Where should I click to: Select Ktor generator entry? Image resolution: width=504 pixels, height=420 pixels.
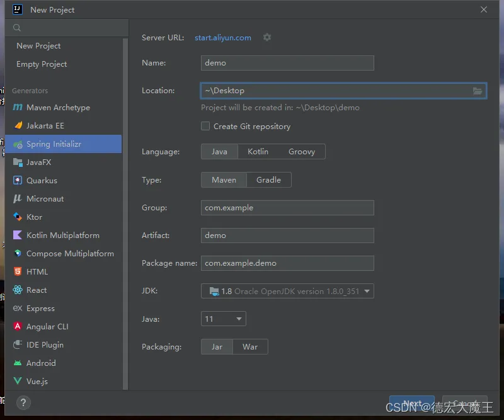point(64,217)
